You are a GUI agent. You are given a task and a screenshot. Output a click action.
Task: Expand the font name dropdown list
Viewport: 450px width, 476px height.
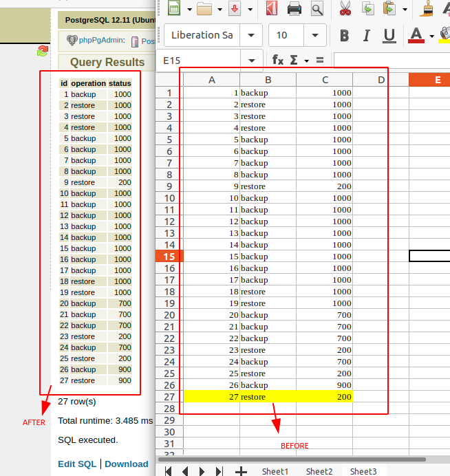(x=251, y=35)
